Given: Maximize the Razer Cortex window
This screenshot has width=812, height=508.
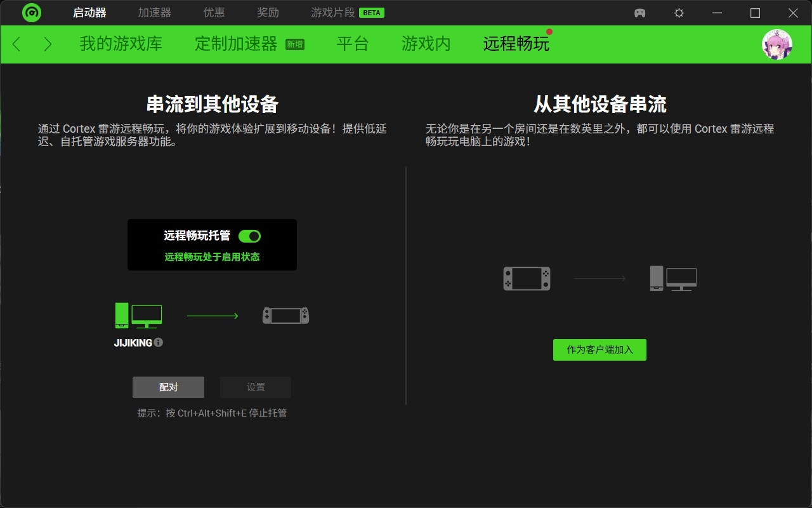Looking at the screenshot, I should click(x=755, y=13).
